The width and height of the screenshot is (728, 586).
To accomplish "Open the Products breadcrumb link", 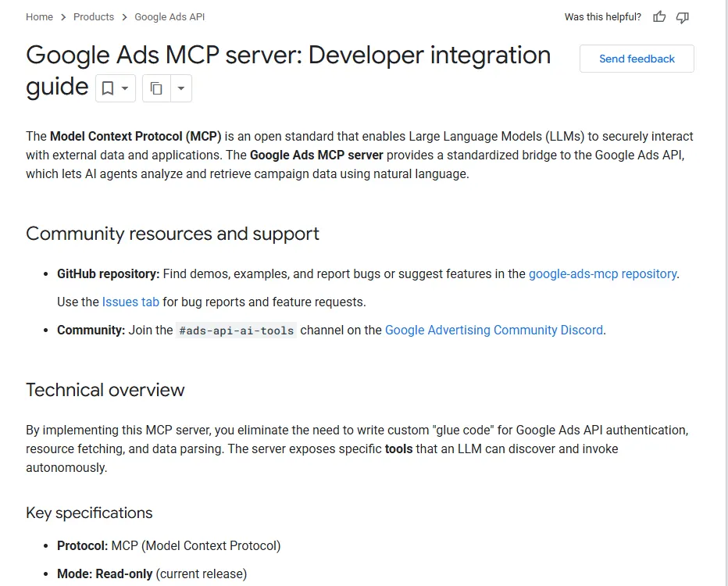I will pyautogui.click(x=93, y=16).
